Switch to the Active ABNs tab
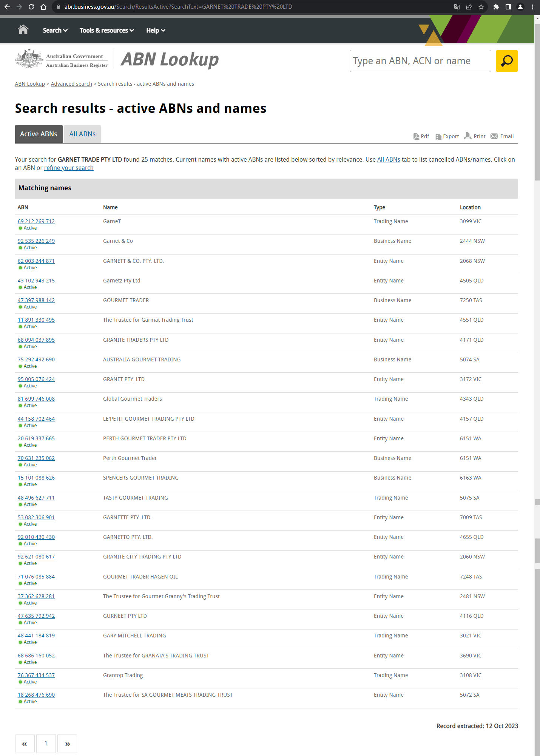The image size is (540, 756). (39, 134)
